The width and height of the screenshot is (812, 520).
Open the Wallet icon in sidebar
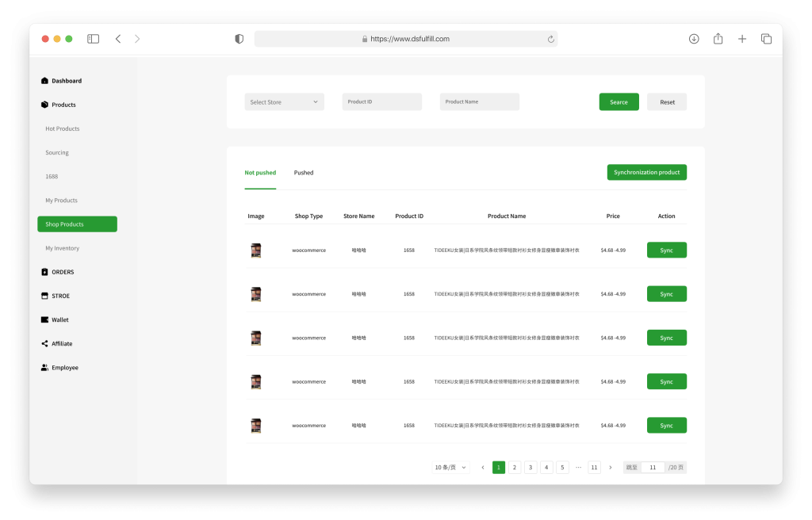click(x=44, y=319)
